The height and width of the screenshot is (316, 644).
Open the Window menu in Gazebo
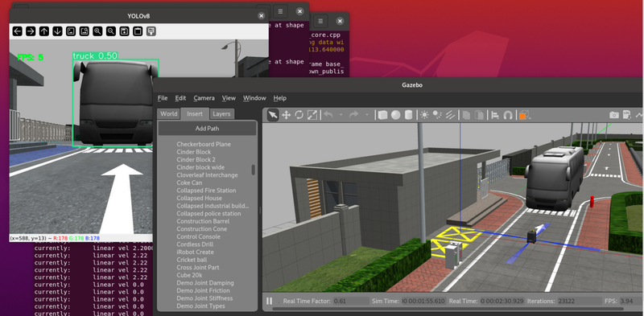click(x=254, y=98)
